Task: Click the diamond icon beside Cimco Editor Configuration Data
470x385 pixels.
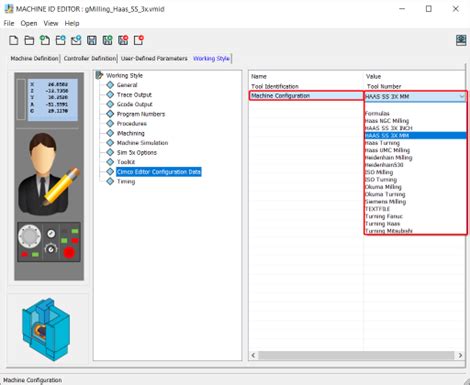Action: click(x=110, y=172)
